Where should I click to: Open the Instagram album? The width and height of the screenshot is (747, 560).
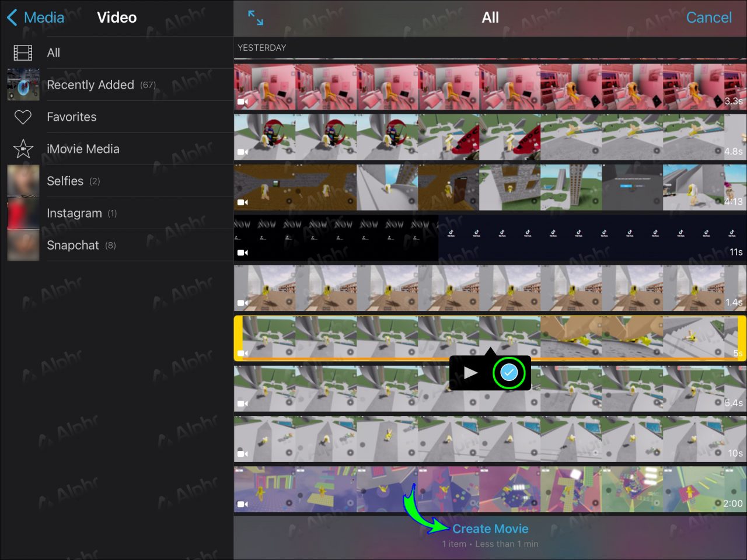pos(74,213)
